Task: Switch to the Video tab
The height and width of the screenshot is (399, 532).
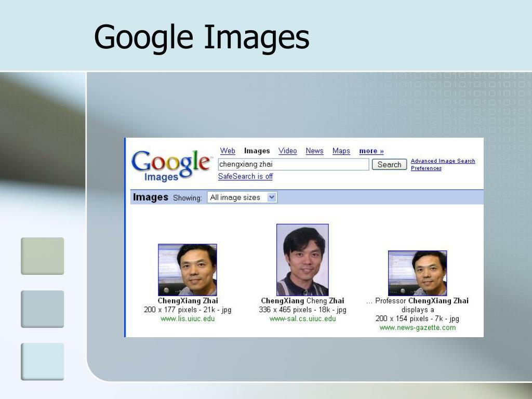Action: 287,151
